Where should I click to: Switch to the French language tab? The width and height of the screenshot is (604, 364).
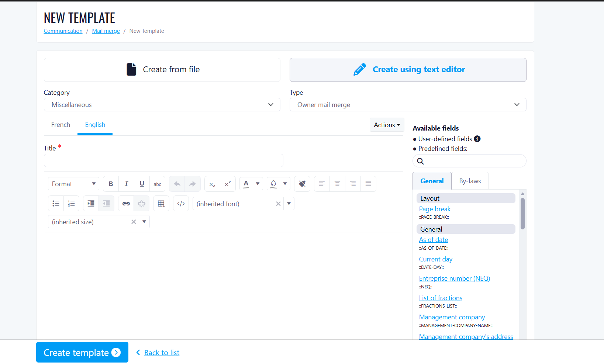tap(61, 125)
